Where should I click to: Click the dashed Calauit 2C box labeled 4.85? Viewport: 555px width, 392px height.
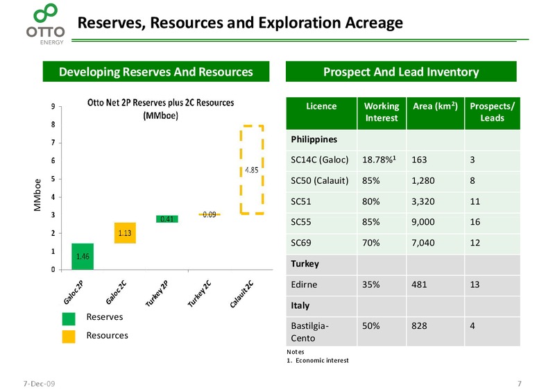252,169
